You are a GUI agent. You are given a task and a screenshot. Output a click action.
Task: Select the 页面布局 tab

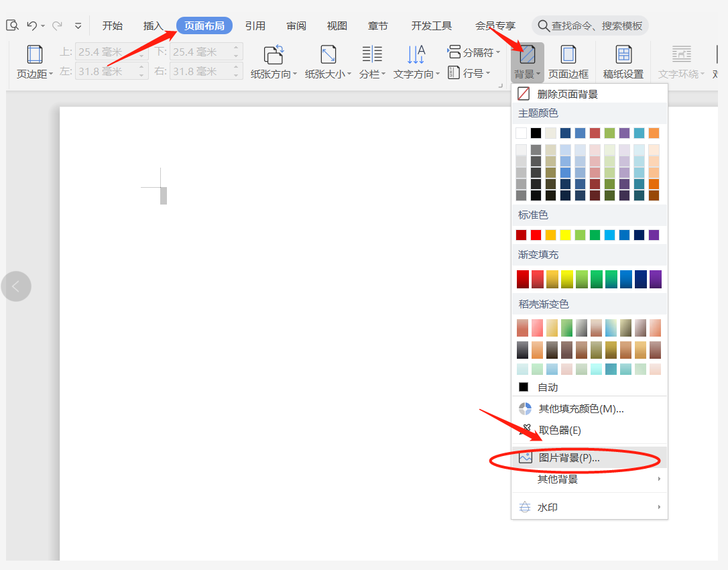[204, 25]
